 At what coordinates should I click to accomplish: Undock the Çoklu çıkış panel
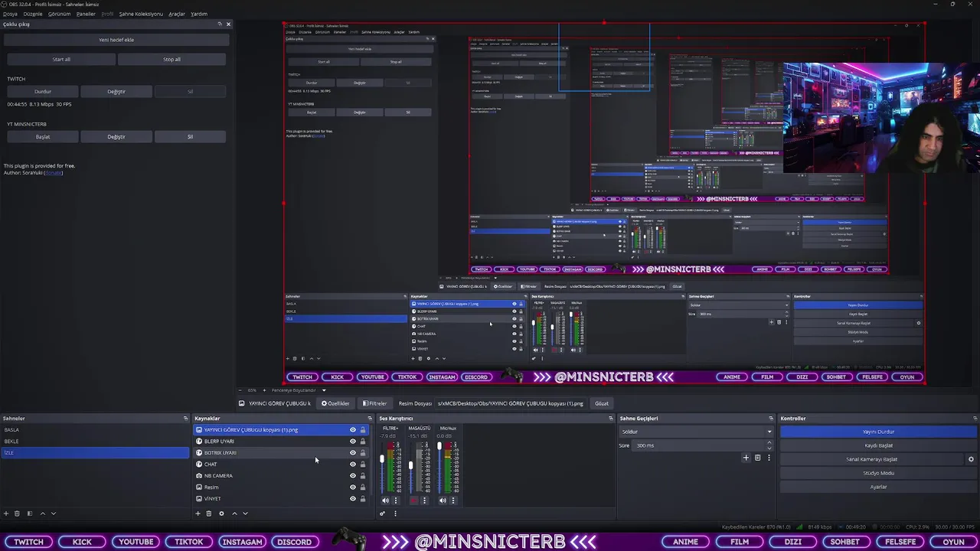coord(220,24)
